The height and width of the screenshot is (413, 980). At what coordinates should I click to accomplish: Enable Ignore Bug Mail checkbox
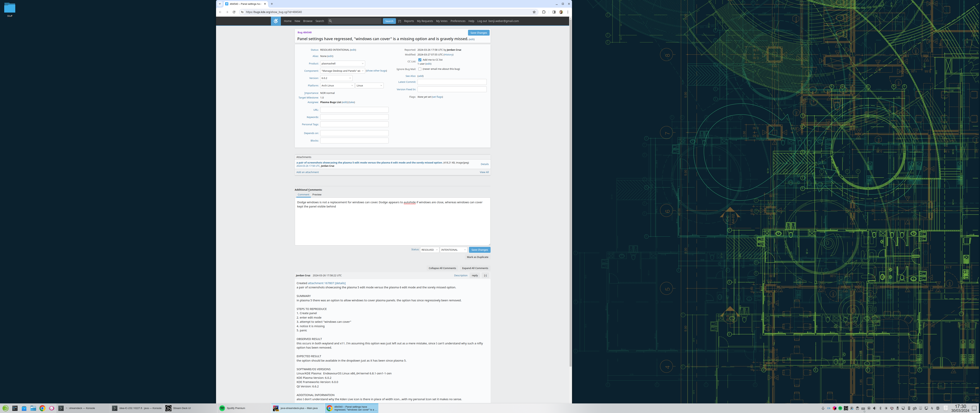tap(420, 69)
